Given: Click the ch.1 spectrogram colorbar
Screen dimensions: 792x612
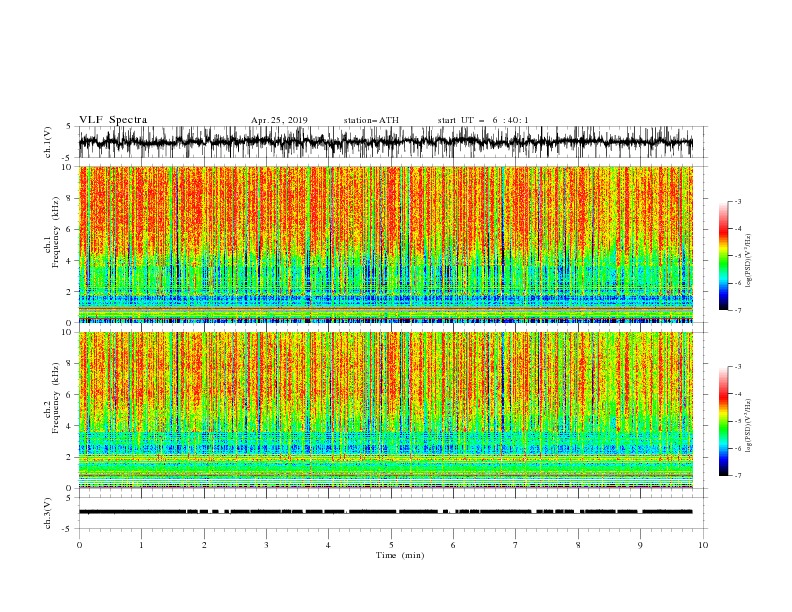Looking at the screenshot, I should 724,256.
